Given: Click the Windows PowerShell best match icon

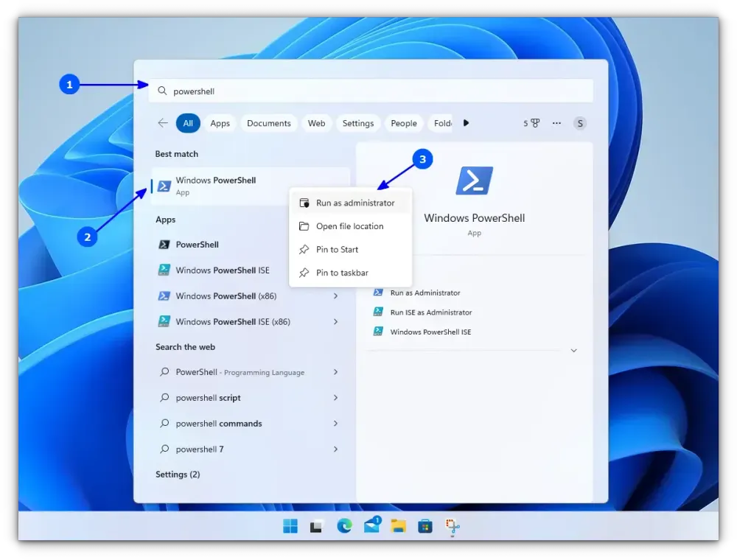Looking at the screenshot, I should click(164, 186).
